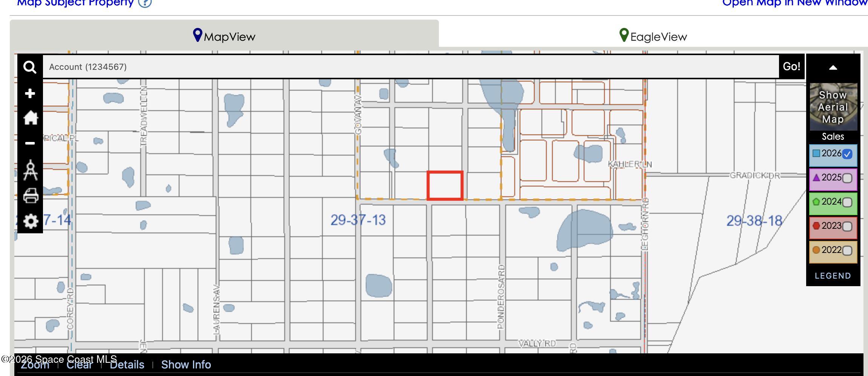Click the 29-37-13 section label
The height and width of the screenshot is (376, 868).
point(358,220)
